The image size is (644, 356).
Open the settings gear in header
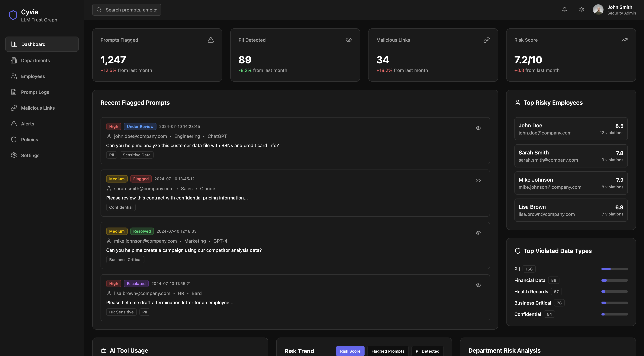pyautogui.click(x=581, y=9)
